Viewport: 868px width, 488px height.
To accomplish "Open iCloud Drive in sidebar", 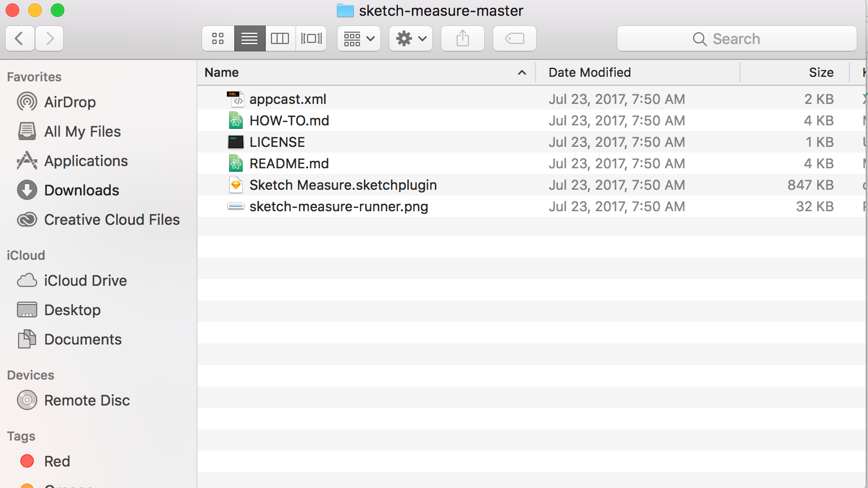I will (85, 281).
